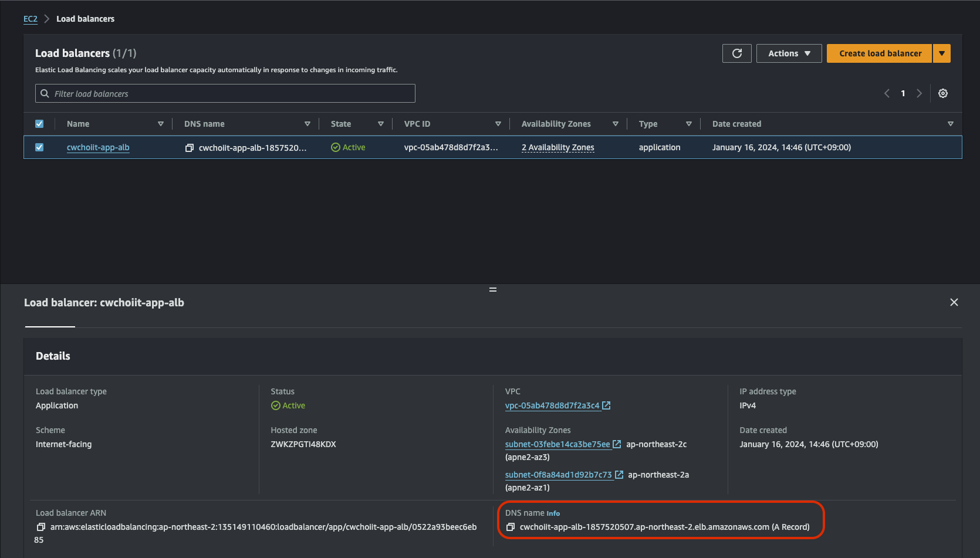Copy the load balancer ARN
Viewport: 980px width, 558px height.
point(40,527)
